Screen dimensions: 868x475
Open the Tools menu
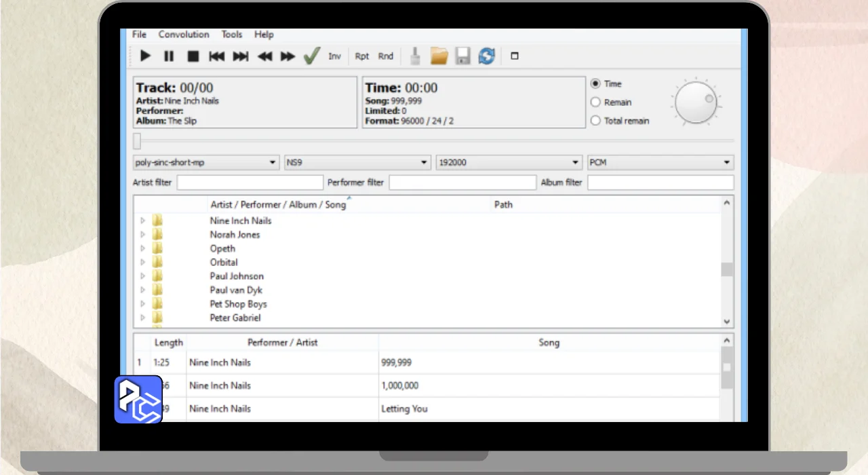(231, 35)
